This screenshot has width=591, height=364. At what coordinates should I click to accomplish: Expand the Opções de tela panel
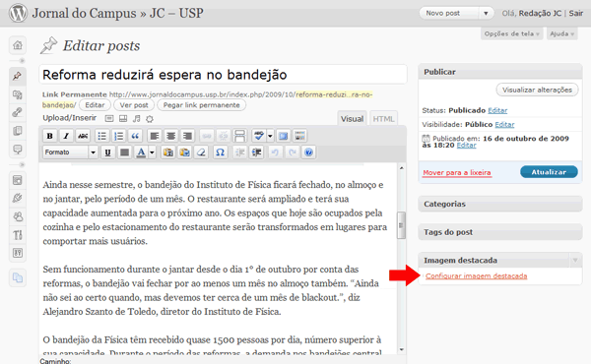(511, 33)
